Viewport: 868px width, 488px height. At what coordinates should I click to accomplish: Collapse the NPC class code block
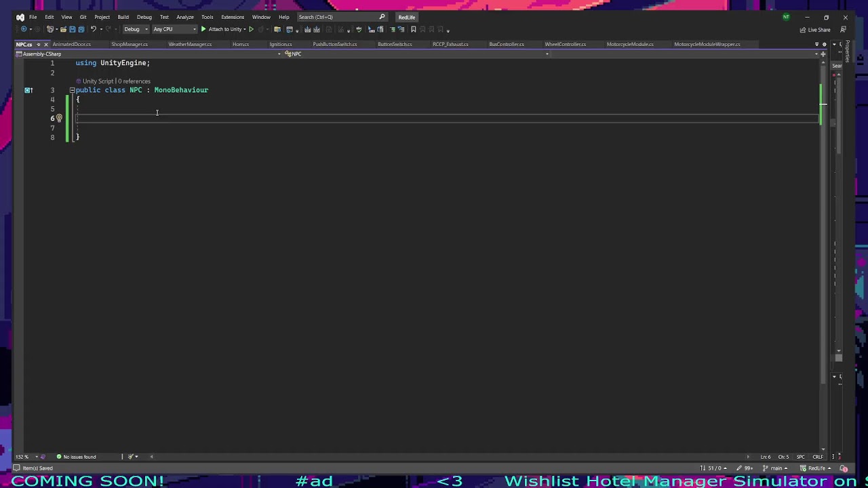72,90
